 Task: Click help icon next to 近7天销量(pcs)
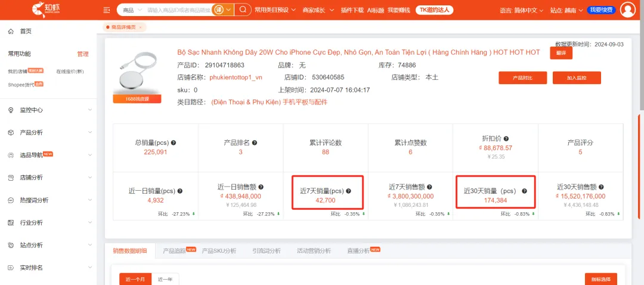click(x=349, y=191)
